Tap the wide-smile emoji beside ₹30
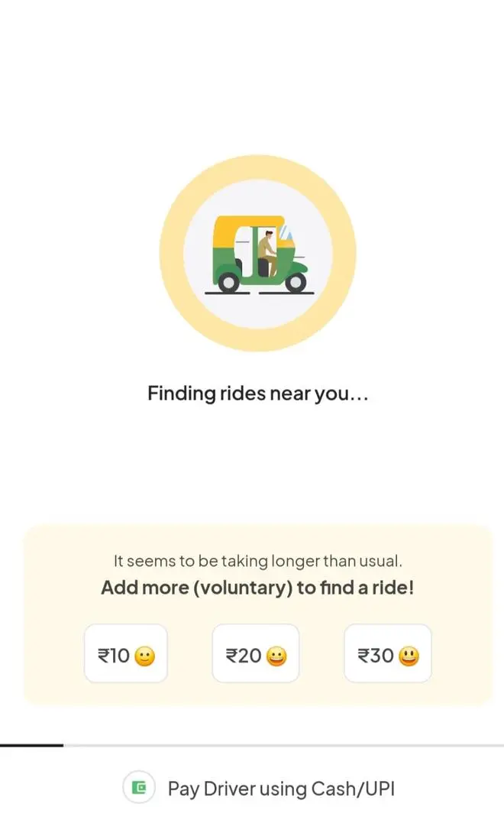The width and height of the screenshot is (504, 823). pos(409,656)
